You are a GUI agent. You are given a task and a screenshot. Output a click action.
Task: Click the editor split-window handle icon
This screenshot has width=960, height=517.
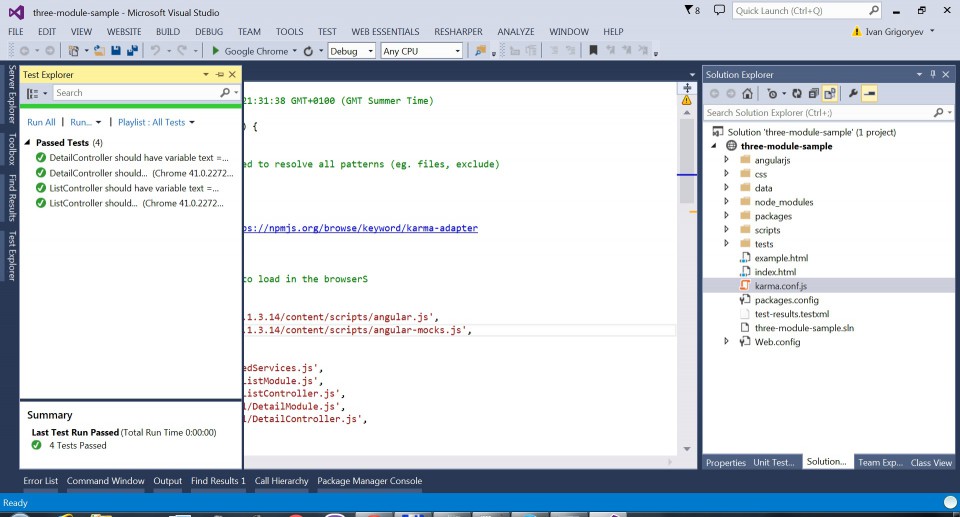pyautogui.click(x=687, y=88)
